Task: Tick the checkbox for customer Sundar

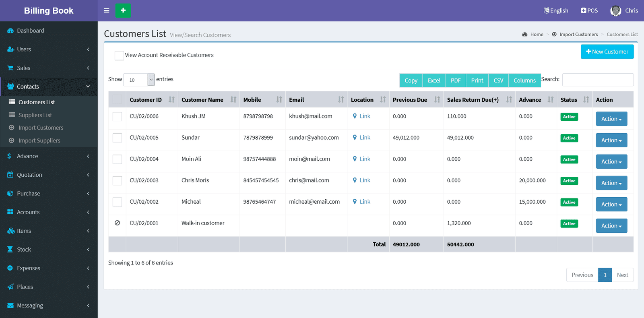Action: click(117, 138)
